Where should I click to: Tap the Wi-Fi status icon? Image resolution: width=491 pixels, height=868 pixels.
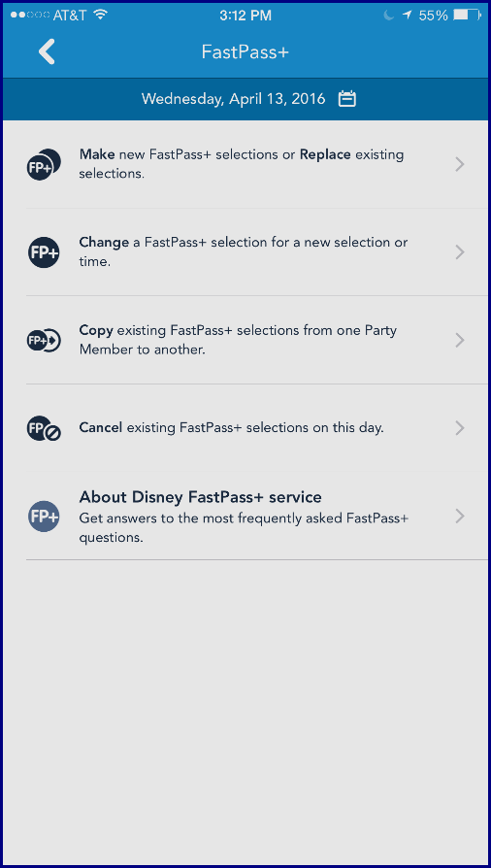(100, 16)
